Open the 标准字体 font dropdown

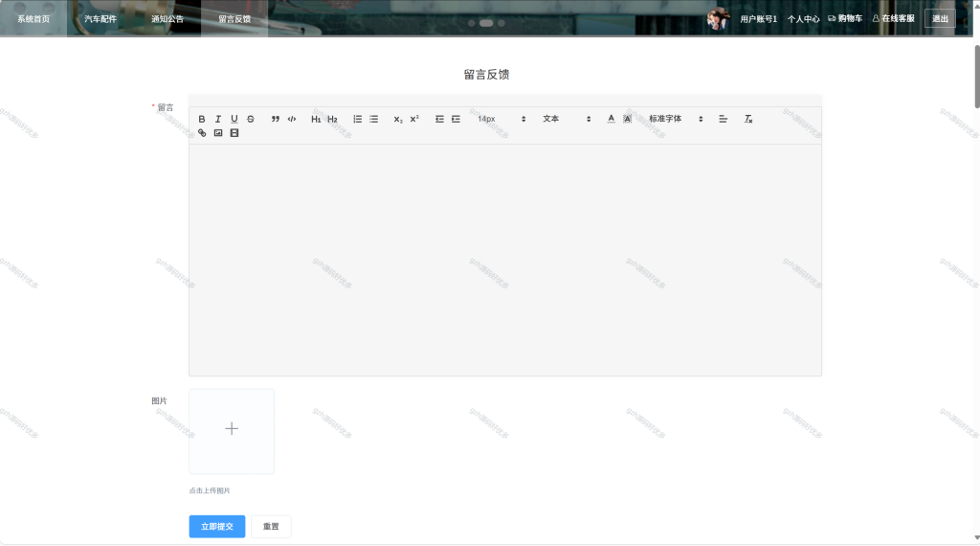tap(676, 119)
